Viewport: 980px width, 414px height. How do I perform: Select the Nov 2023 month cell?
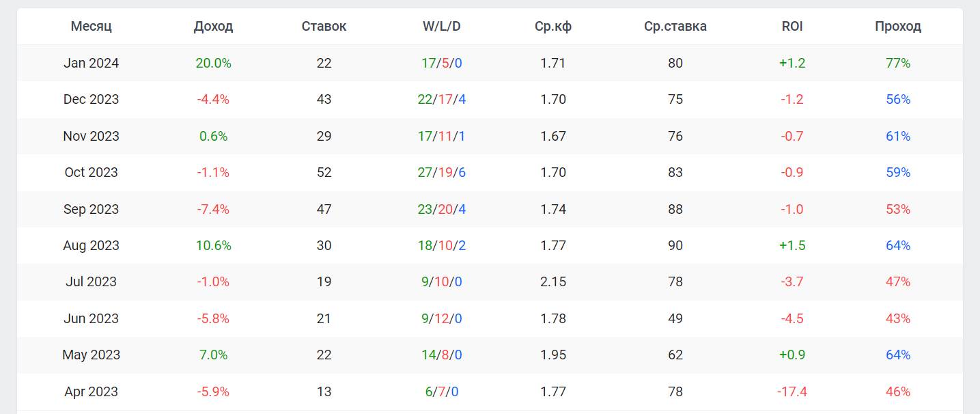(91, 136)
